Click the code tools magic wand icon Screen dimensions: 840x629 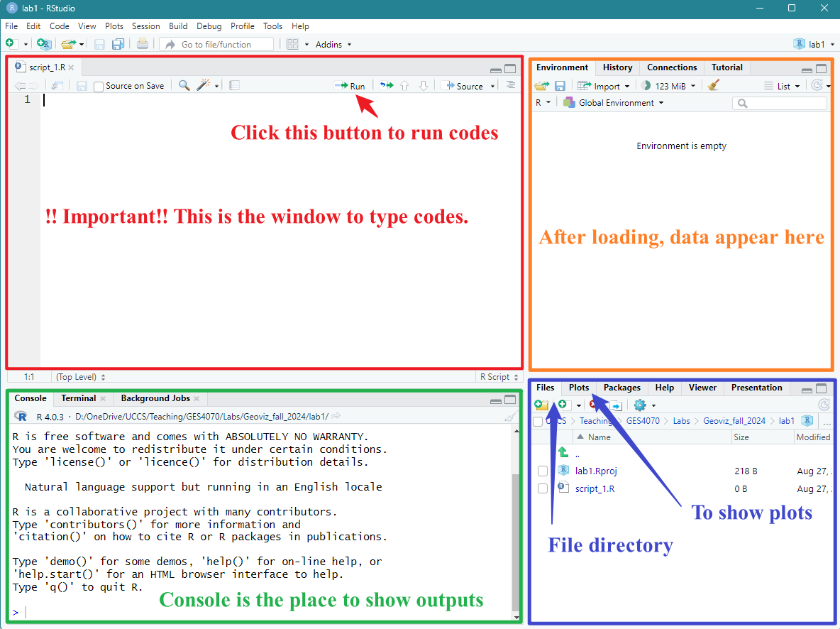pyautogui.click(x=204, y=85)
